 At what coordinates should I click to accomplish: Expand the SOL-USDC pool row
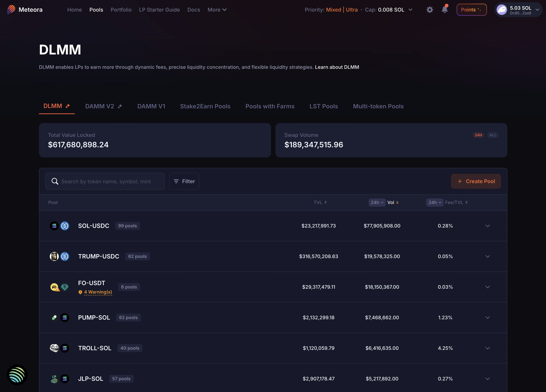click(487, 226)
